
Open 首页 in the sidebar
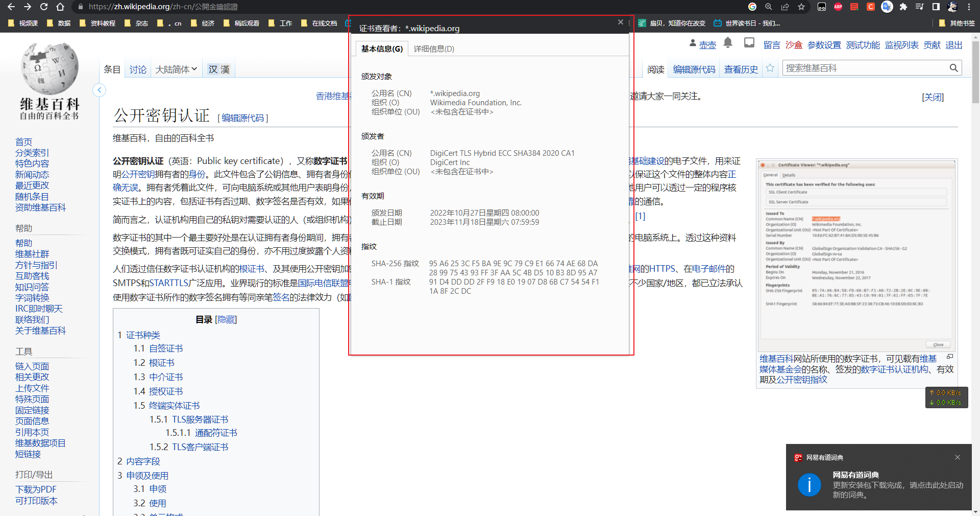point(23,142)
